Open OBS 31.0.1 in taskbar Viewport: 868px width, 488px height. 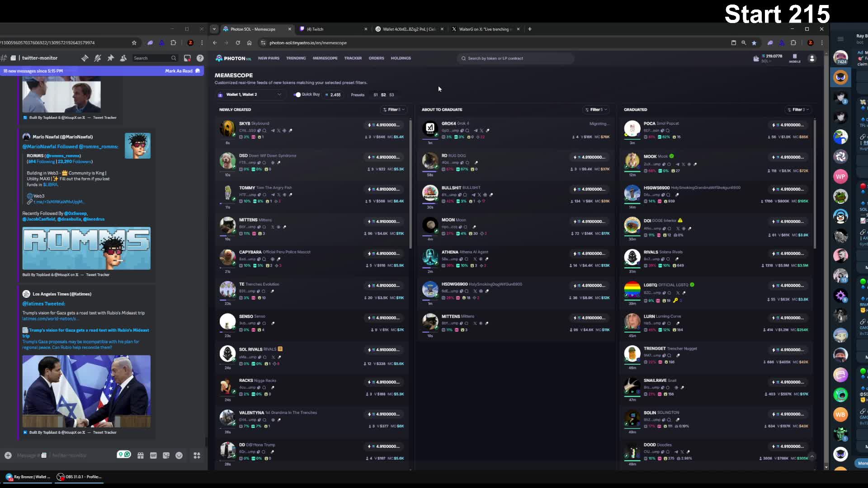click(x=80, y=477)
